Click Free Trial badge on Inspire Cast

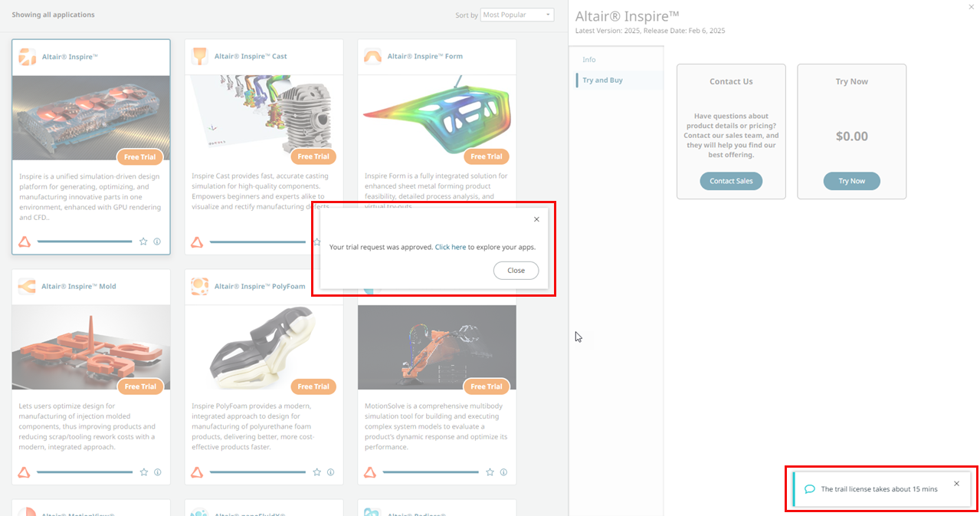[313, 157]
